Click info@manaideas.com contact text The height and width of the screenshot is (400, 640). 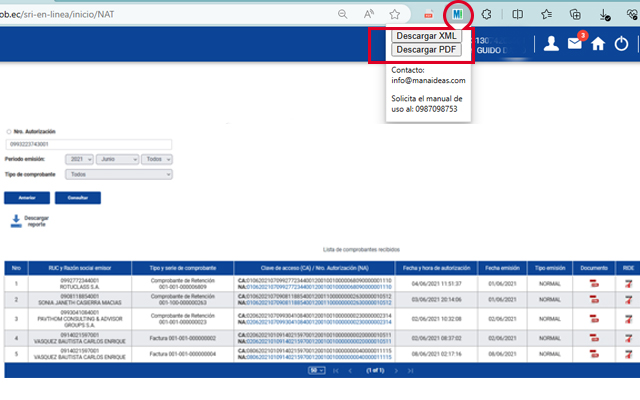[428, 80]
